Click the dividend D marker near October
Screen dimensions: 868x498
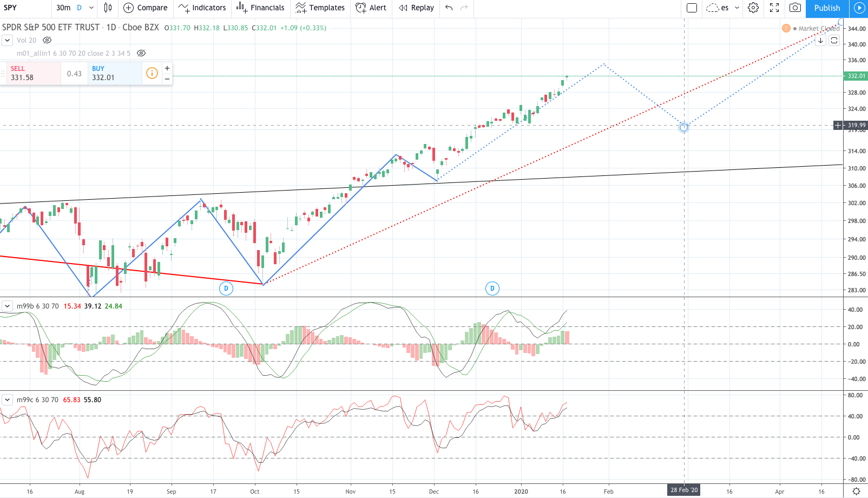click(226, 288)
